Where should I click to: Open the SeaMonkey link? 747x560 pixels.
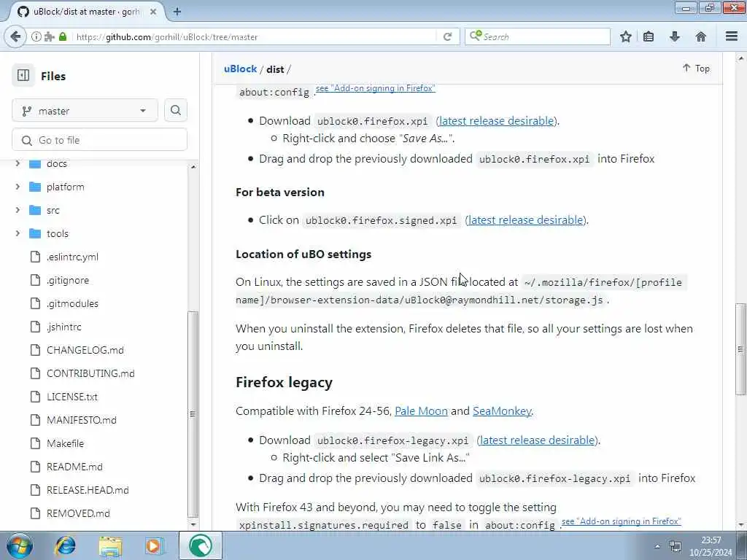[502, 411]
